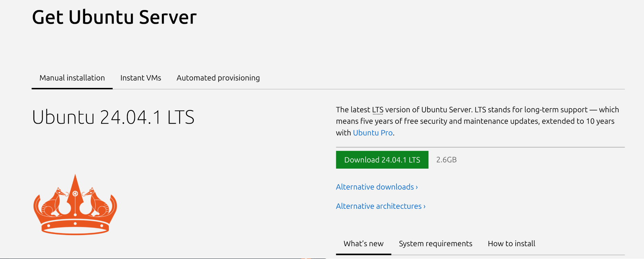Image resolution: width=644 pixels, height=259 pixels.
Task: Click the underline beneath Manual installation tab
Action: click(x=72, y=89)
